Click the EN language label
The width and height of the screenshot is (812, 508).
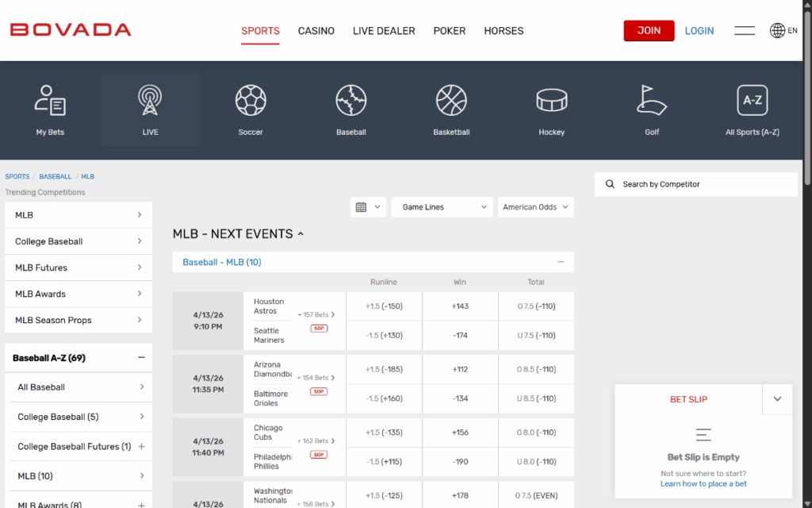(792, 31)
